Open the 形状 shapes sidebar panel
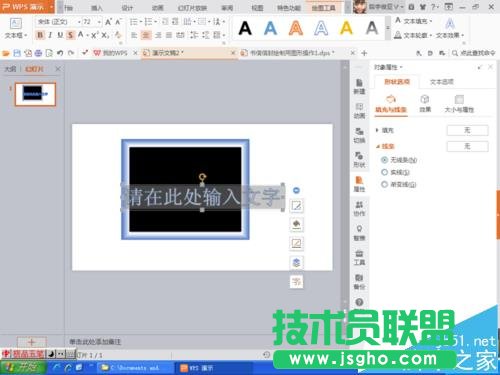 pos(359,159)
